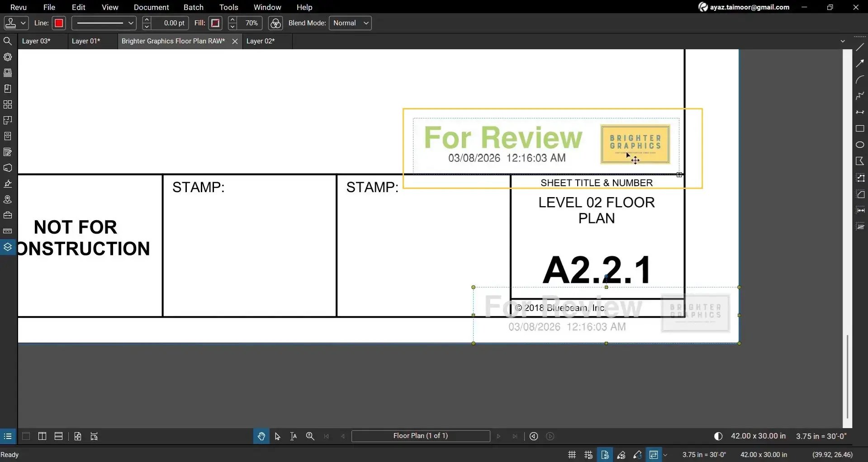Open the Search panel icon
The height and width of the screenshot is (462, 868).
coord(8,41)
